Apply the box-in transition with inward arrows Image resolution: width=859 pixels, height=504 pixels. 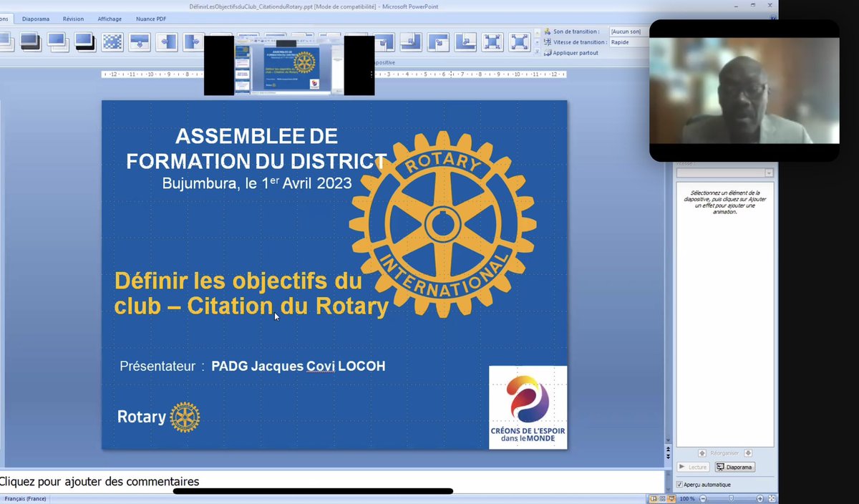[x=492, y=42]
